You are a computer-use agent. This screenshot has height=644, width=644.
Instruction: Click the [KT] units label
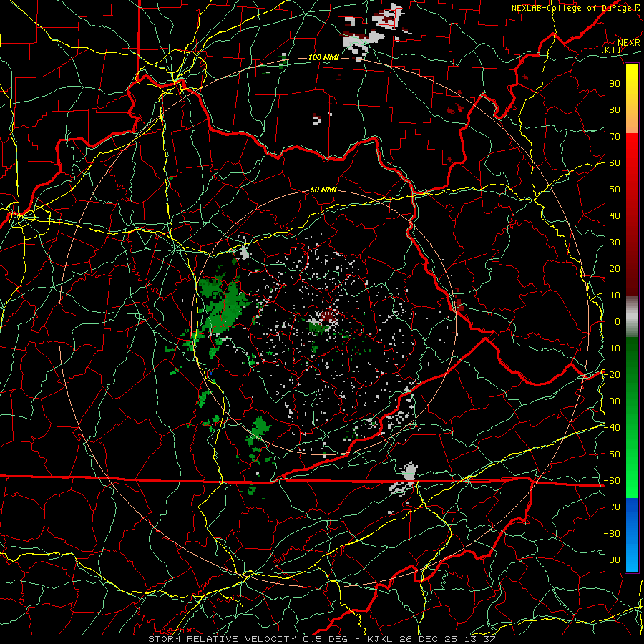pyautogui.click(x=611, y=49)
